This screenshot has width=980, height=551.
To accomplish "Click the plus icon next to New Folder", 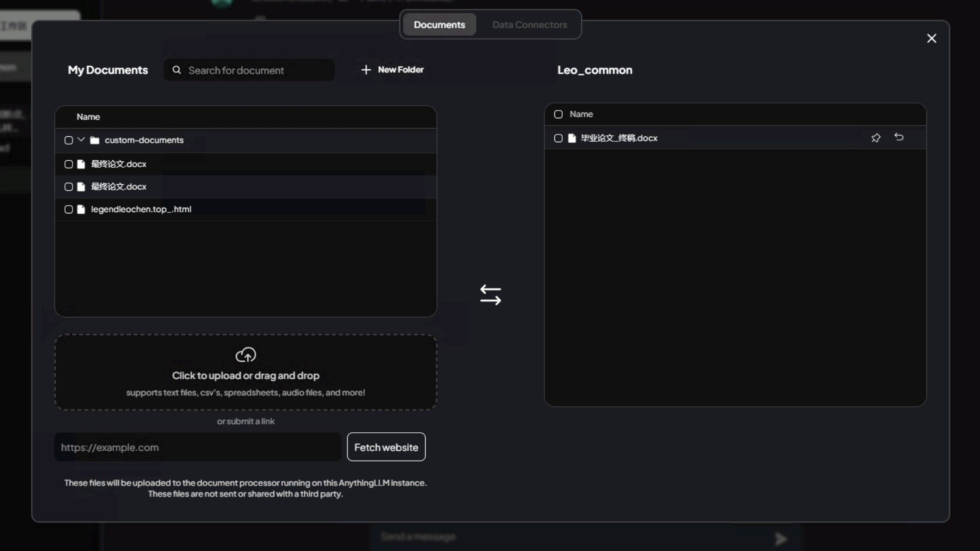I will [x=366, y=69].
